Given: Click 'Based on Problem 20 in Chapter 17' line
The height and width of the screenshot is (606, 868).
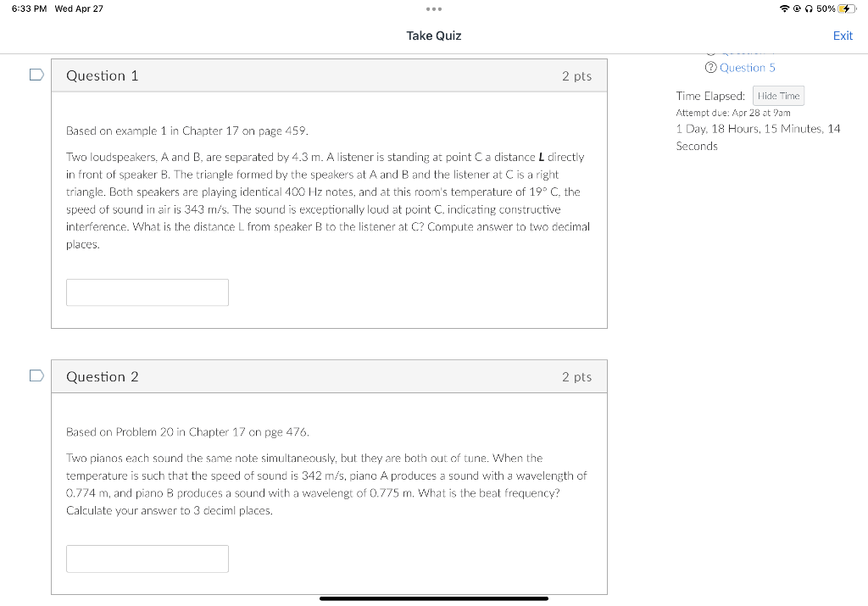Looking at the screenshot, I should click(187, 432).
